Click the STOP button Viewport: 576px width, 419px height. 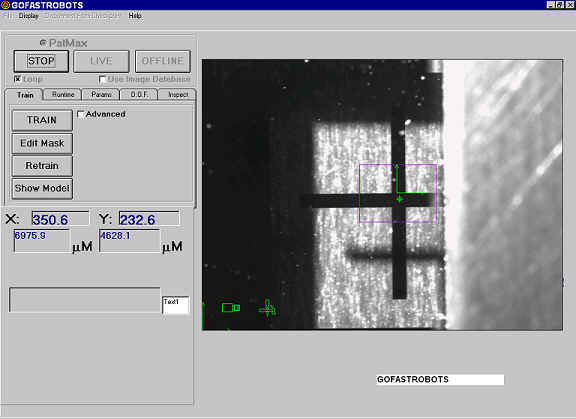41,61
